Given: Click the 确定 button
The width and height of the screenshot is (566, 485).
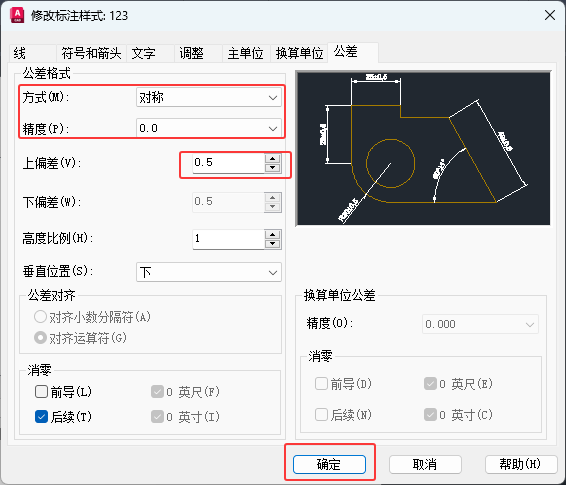Looking at the screenshot, I should [x=329, y=464].
